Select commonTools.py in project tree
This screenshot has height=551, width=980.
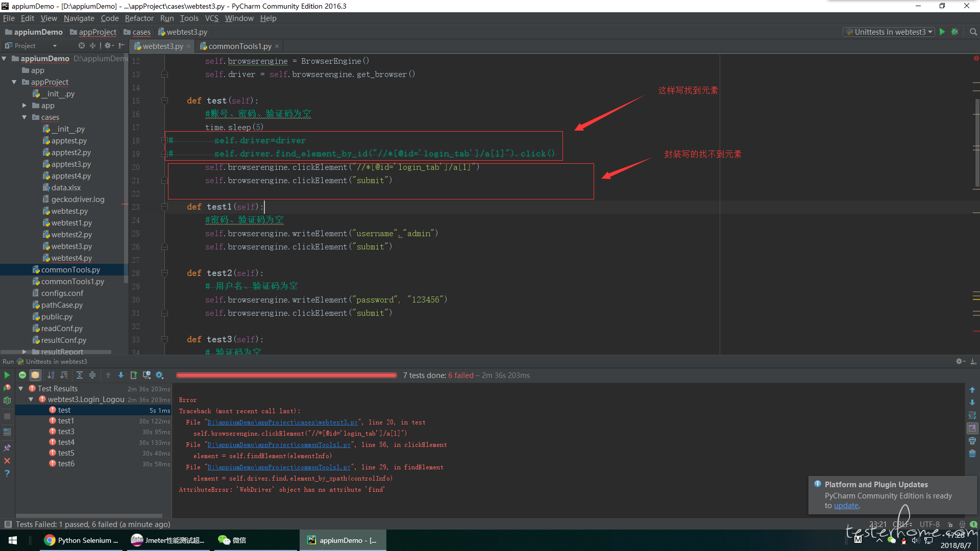[70, 270]
